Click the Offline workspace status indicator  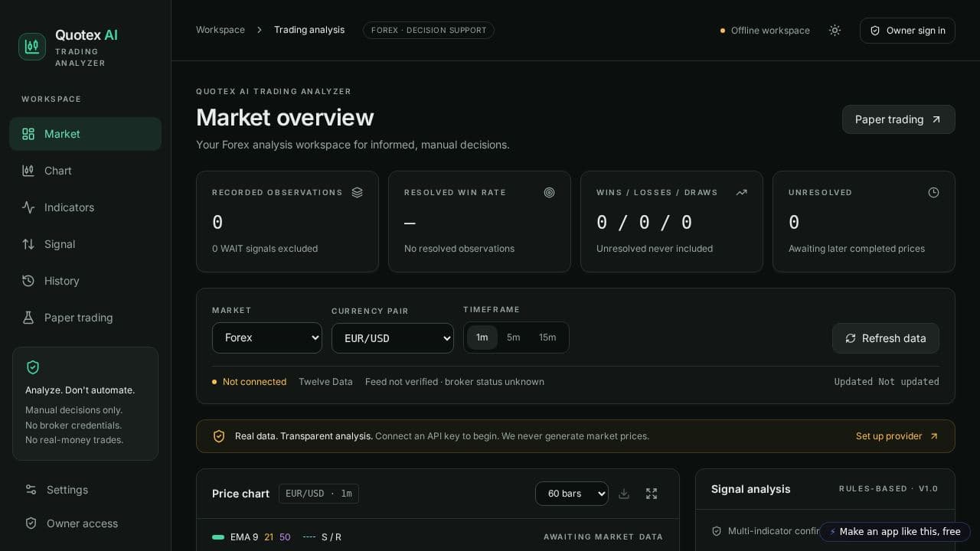point(765,31)
